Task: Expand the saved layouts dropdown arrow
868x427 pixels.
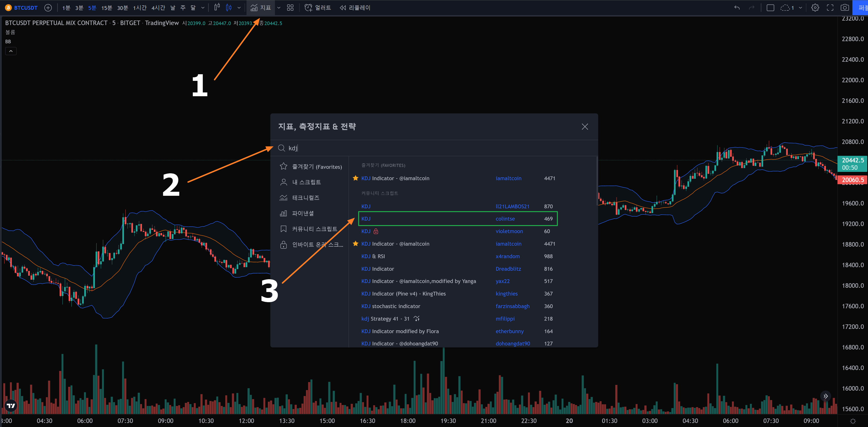Action: click(800, 8)
